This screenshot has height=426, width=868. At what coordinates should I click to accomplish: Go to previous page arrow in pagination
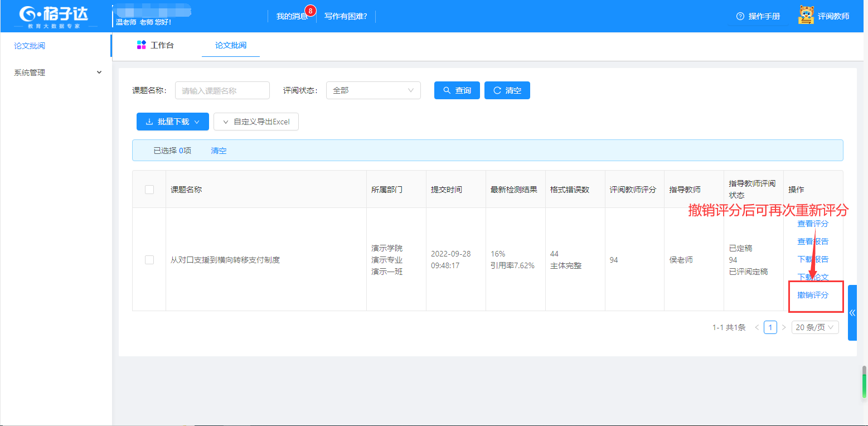(757, 327)
